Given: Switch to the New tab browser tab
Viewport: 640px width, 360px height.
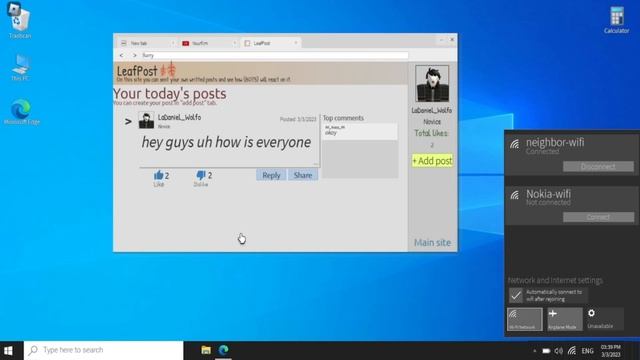Looking at the screenshot, I should click(x=146, y=43).
